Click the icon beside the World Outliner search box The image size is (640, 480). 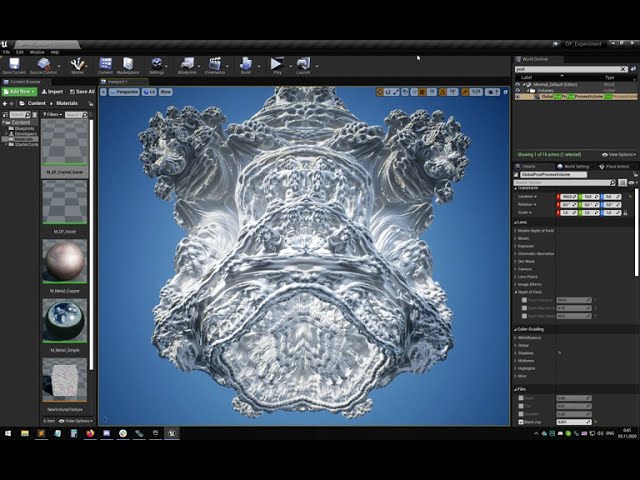[633, 69]
